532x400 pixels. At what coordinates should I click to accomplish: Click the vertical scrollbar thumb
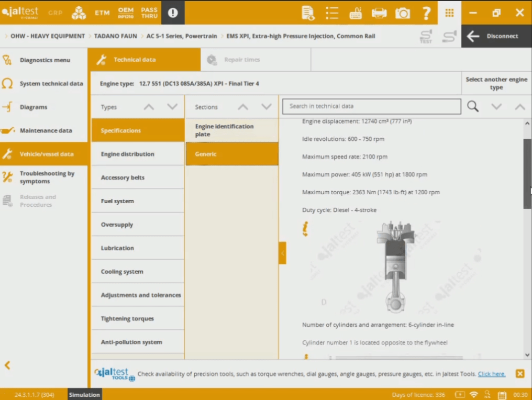click(x=527, y=174)
